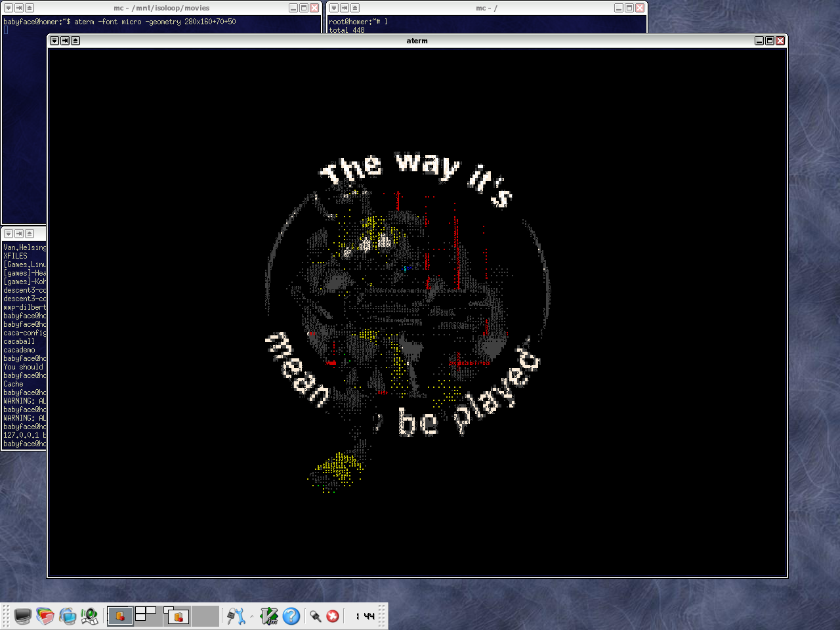
Task: Expand the small arrow beside the wrench launcher
Action: [x=252, y=616]
